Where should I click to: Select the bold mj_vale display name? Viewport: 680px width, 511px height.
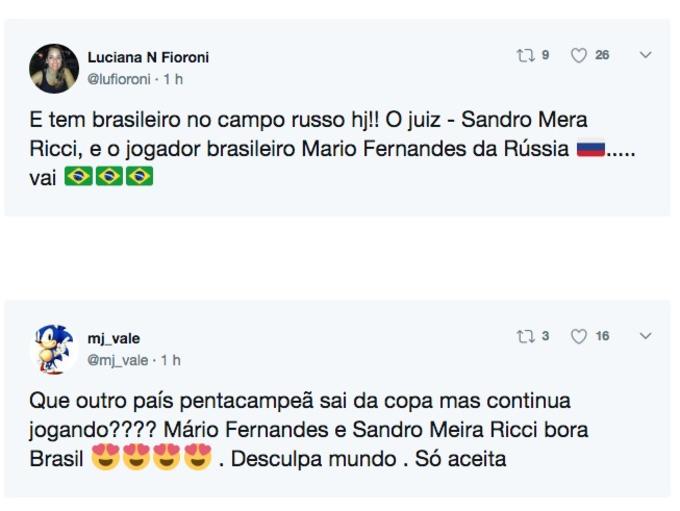click(114, 339)
